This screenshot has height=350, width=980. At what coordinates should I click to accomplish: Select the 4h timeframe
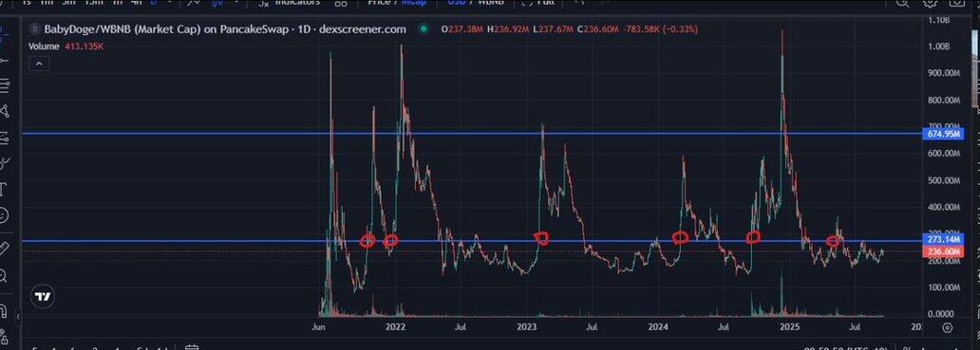(x=136, y=3)
